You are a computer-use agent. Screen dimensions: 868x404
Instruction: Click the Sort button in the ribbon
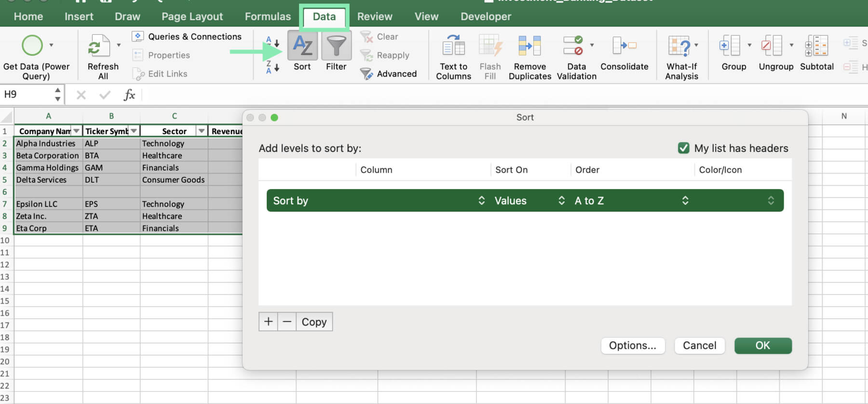[x=302, y=52]
